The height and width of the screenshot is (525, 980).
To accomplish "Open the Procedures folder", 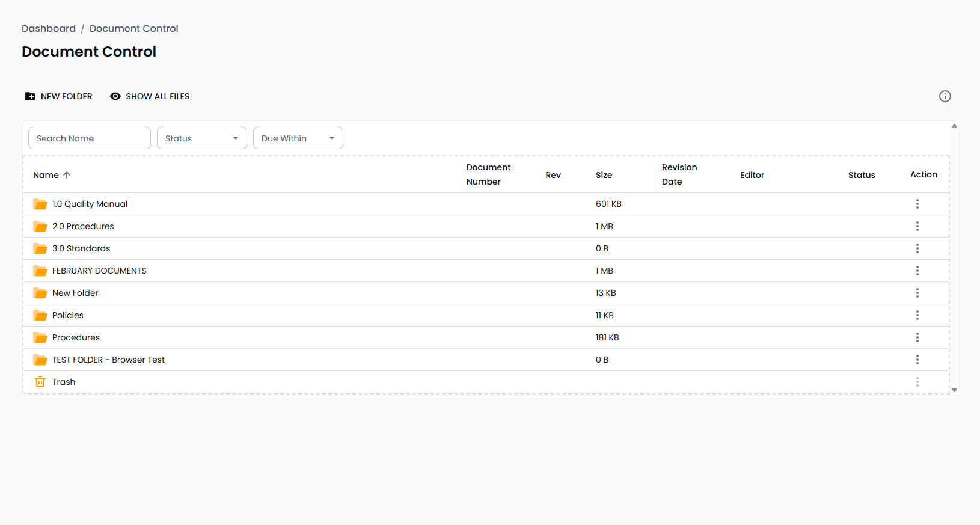I will click(76, 337).
